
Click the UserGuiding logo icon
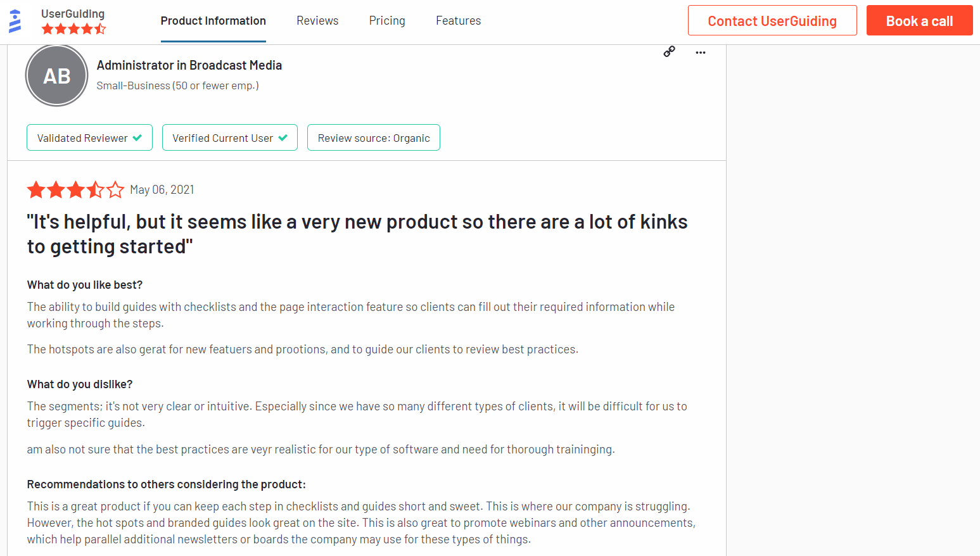tap(15, 21)
